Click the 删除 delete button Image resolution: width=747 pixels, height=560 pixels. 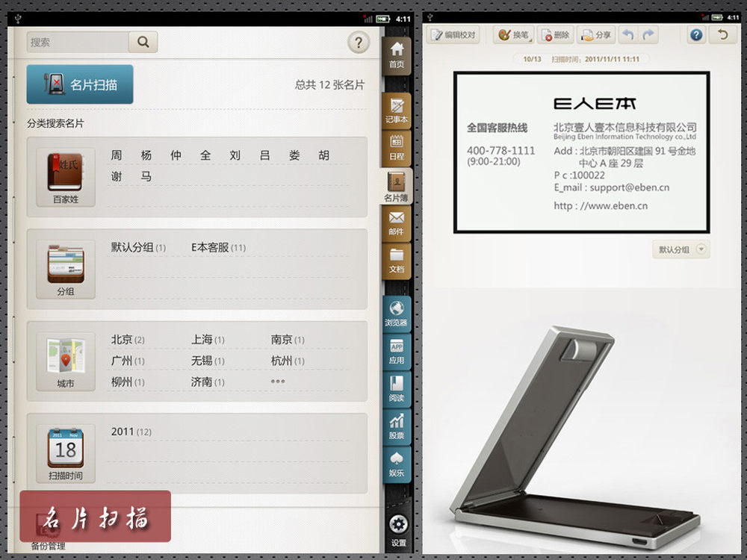[x=556, y=35]
